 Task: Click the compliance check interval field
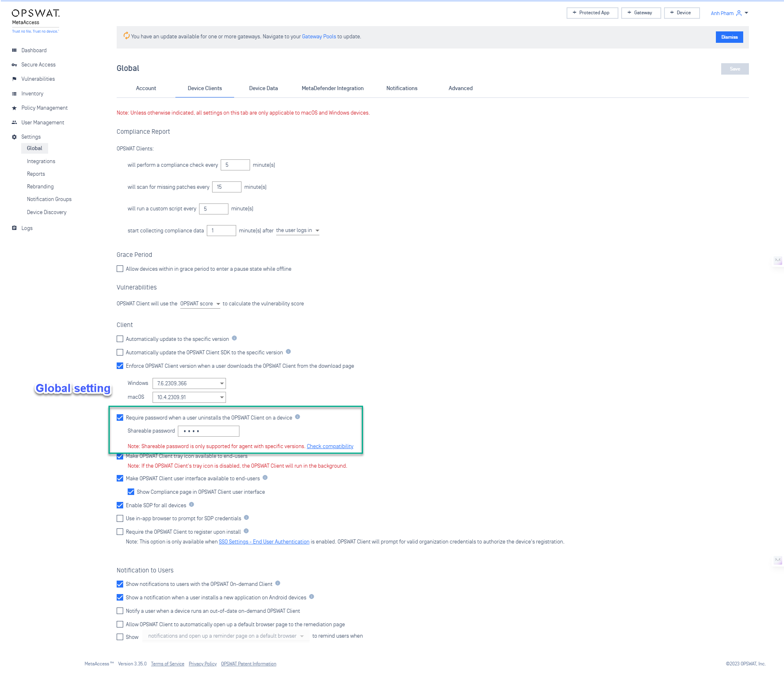[x=235, y=165]
